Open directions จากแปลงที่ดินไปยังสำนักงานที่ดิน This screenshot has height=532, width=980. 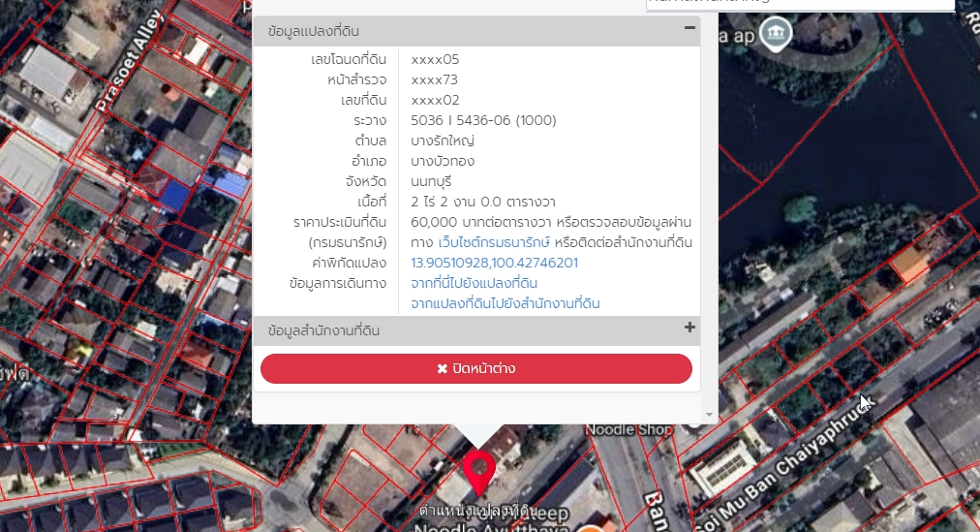pyautogui.click(x=505, y=303)
